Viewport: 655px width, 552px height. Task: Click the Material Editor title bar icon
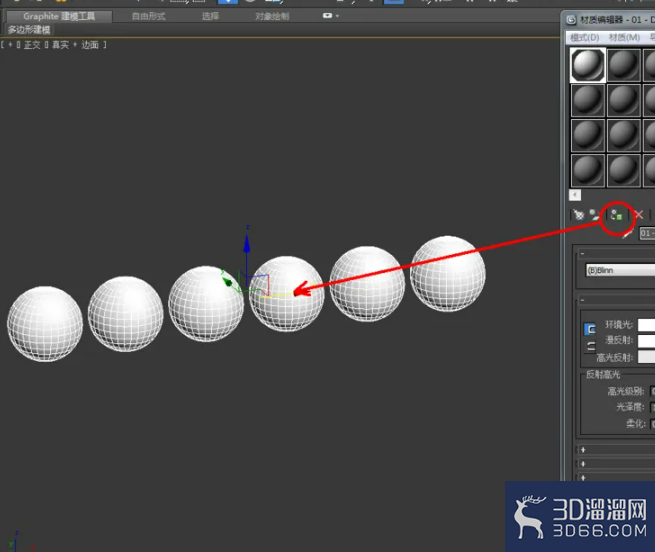pos(571,20)
